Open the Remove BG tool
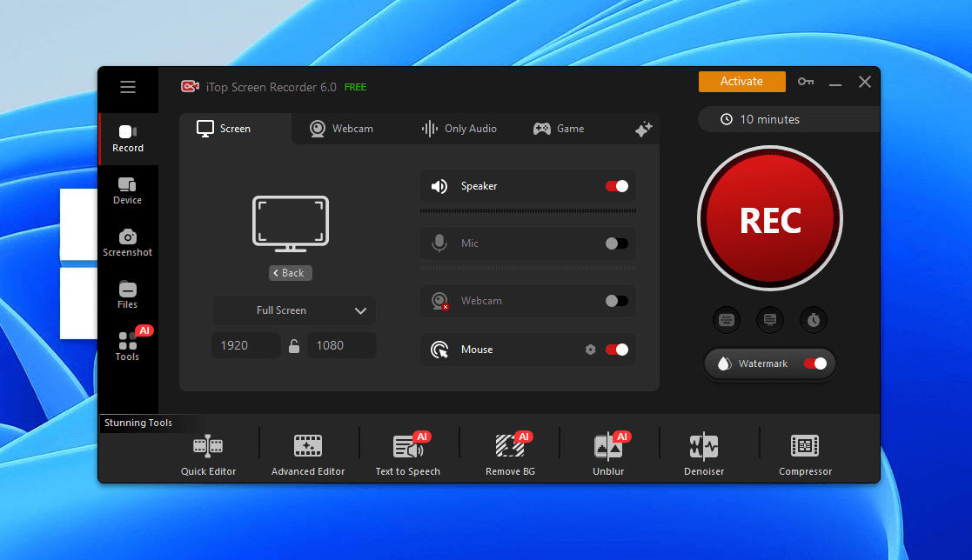This screenshot has height=560, width=972. [x=510, y=456]
